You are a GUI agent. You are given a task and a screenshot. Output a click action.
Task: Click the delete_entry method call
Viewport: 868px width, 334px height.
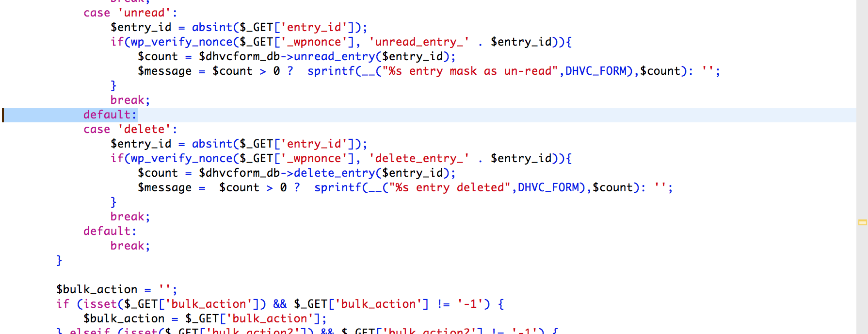334,173
